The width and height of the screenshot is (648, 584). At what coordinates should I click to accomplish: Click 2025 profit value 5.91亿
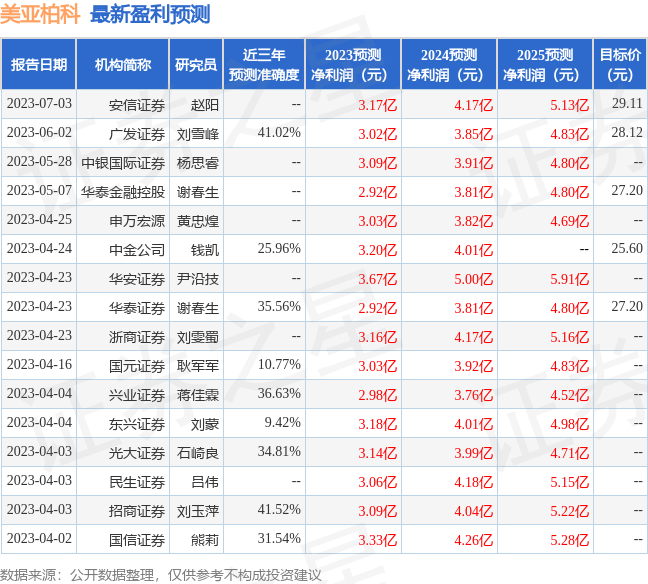tap(569, 279)
